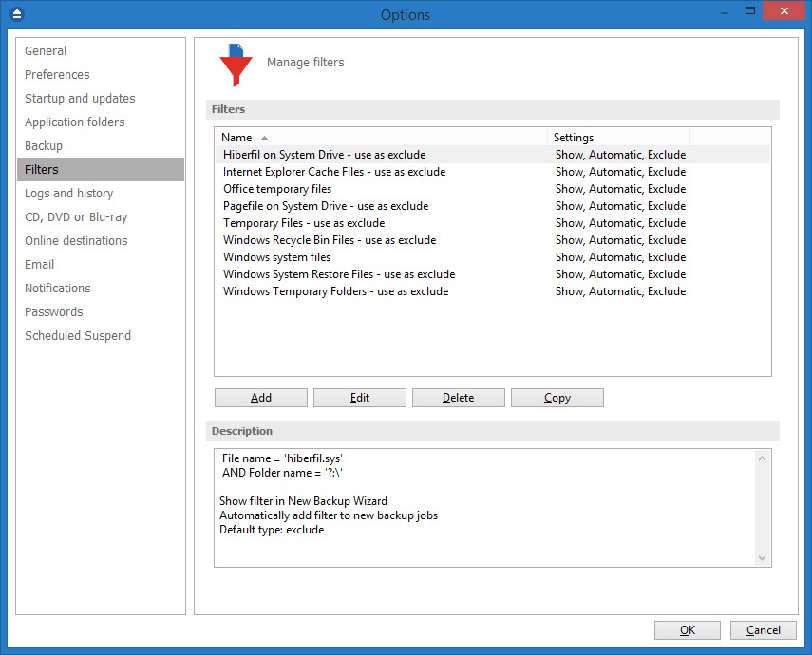The width and height of the screenshot is (812, 655).
Task: Open the Backup options page
Action: tap(44, 146)
